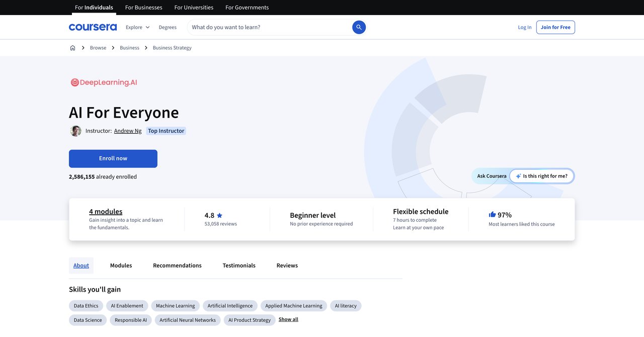Click the Artificial Intelligence skill tag
644x337 pixels.
point(230,306)
